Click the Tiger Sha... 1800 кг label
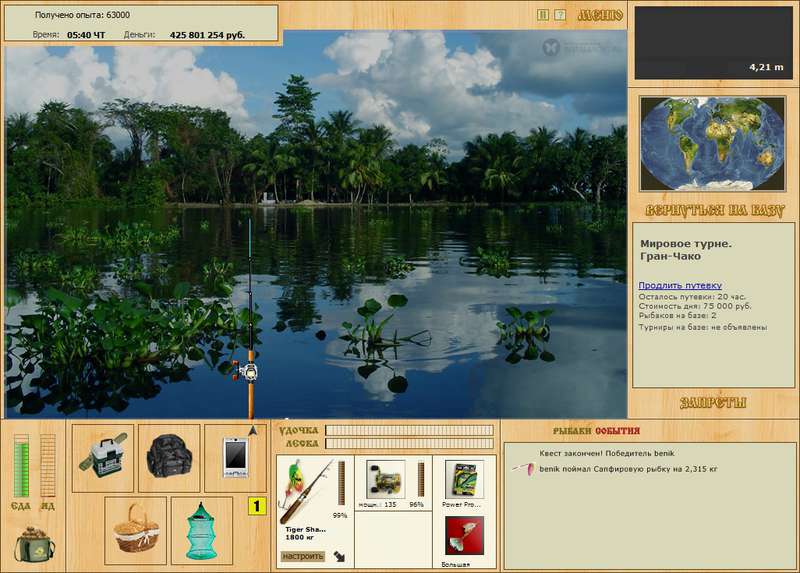The height and width of the screenshot is (573, 800). 305,533
